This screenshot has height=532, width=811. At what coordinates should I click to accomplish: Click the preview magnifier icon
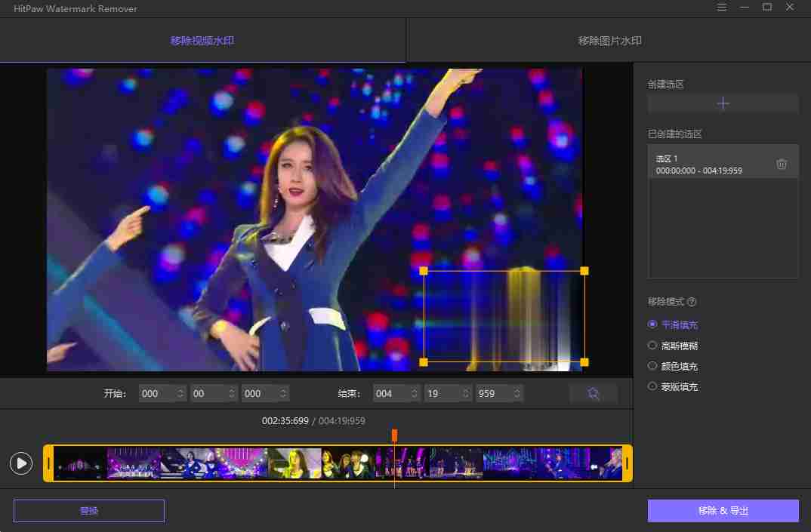click(x=594, y=393)
